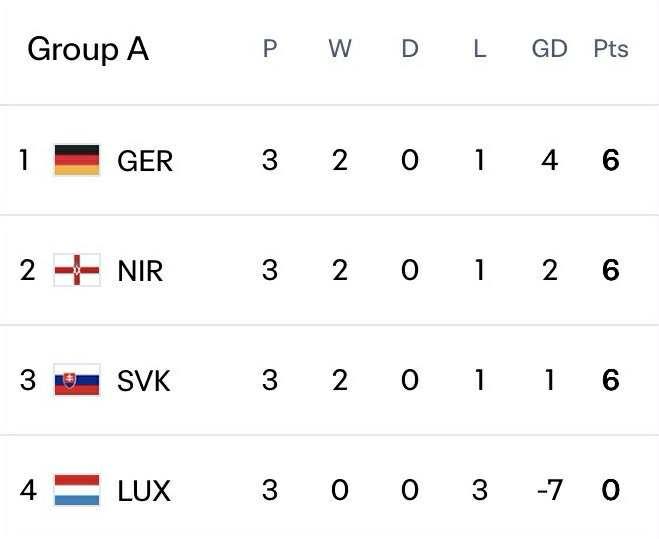This screenshot has height=539, width=659.
Task: Click Luxembourg's losses value 3
Action: 479,490
